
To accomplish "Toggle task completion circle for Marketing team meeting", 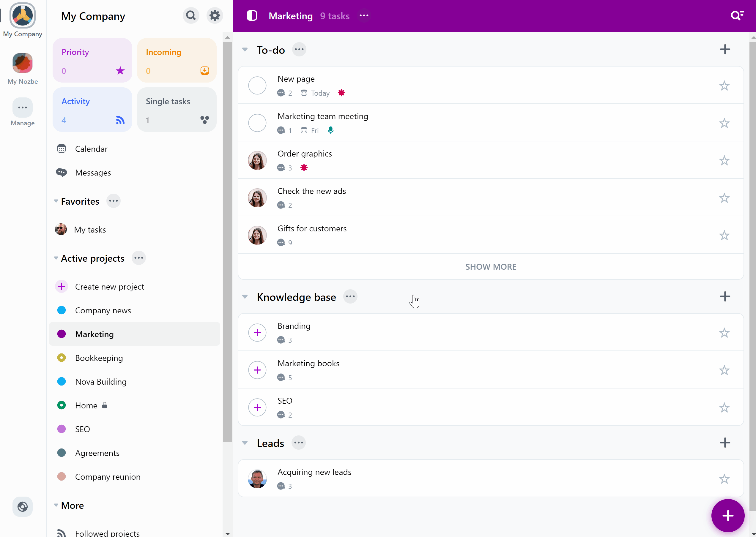I will click(x=257, y=123).
